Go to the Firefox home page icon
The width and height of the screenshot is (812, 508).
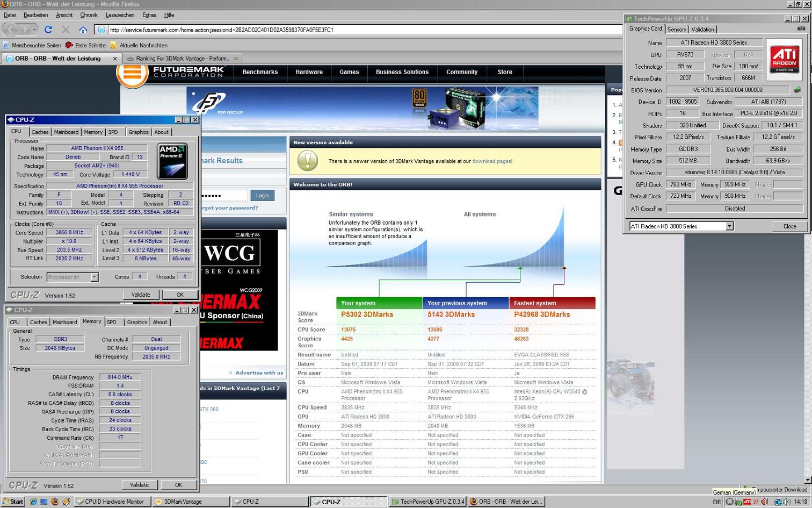pos(83,30)
